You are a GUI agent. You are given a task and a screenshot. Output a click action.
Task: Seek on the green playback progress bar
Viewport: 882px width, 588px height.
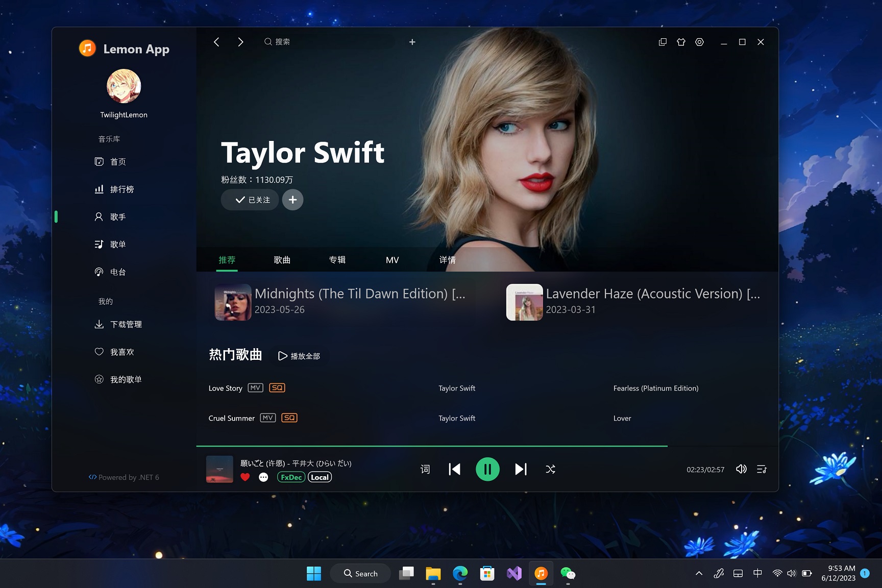[x=487, y=446]
